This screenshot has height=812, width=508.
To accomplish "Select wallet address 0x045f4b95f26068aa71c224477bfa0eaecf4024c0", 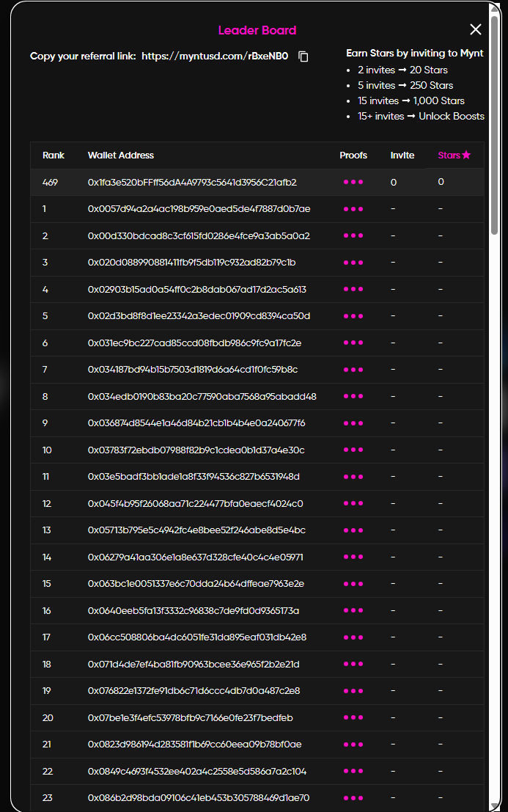I will [195, 503].
